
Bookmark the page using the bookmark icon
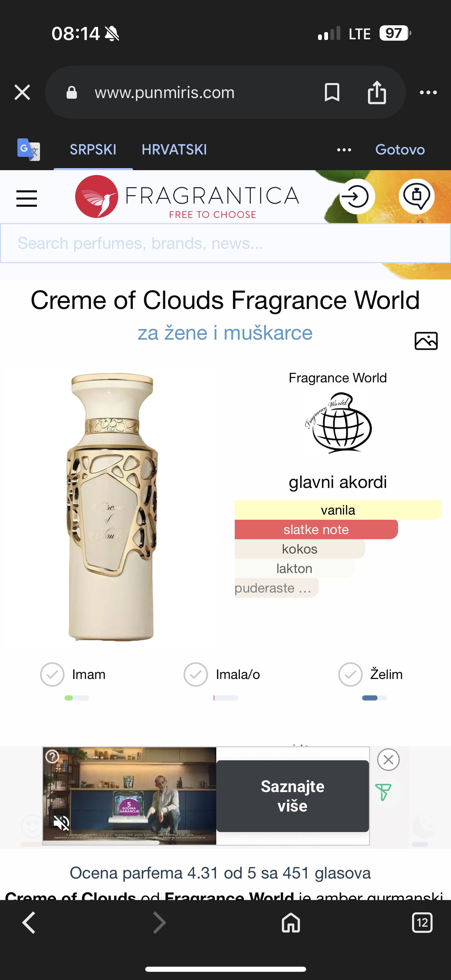331,92
